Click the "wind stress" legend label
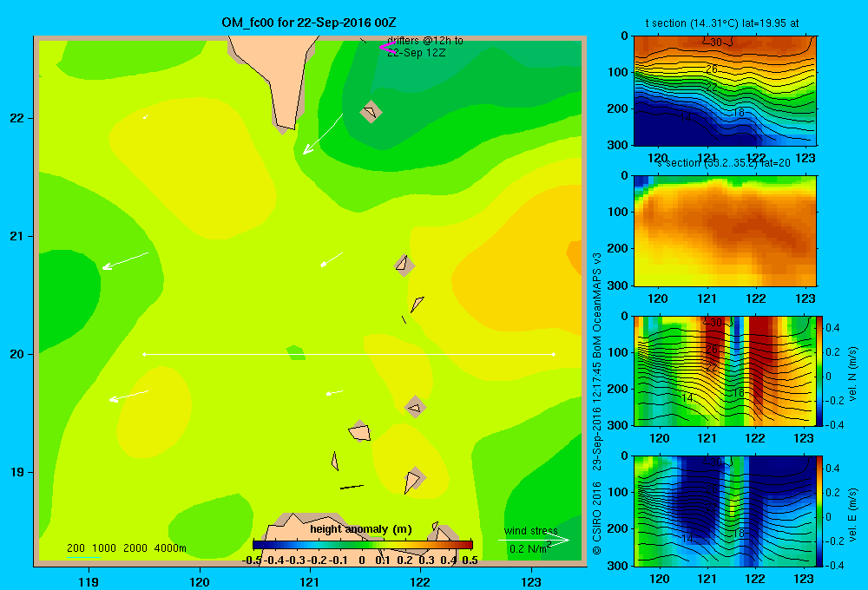Viewport: 868px width, 590px height. (x=530, y=530)
